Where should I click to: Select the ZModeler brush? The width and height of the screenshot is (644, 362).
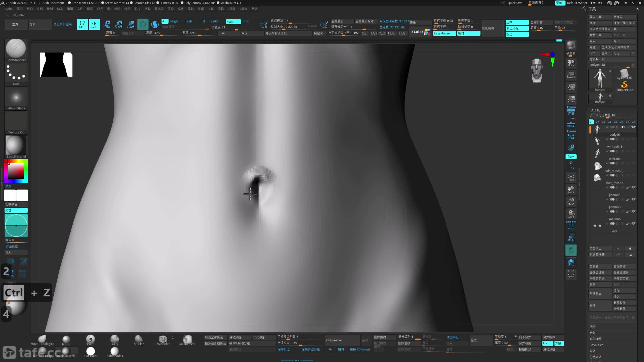click(163, 340)
